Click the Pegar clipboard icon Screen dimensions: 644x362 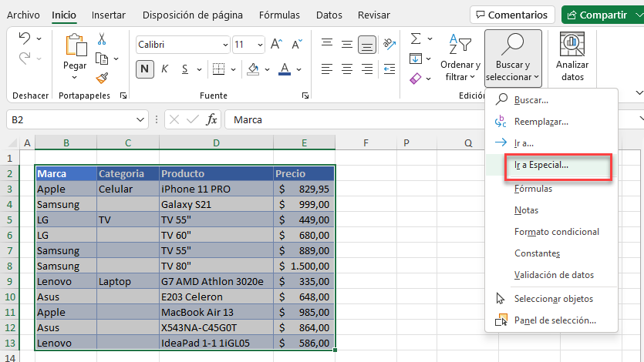(75, 45)
